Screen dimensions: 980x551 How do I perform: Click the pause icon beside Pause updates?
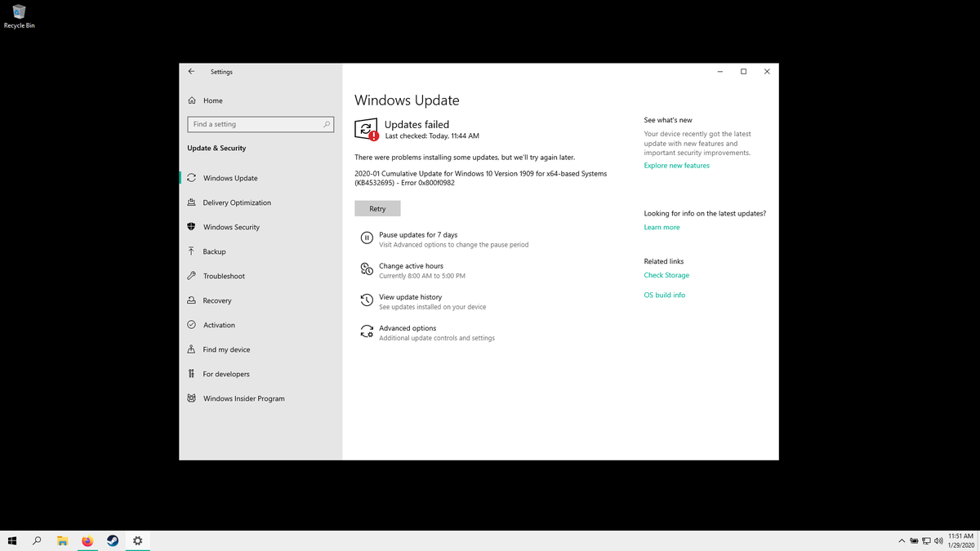[x=367, y=238]
